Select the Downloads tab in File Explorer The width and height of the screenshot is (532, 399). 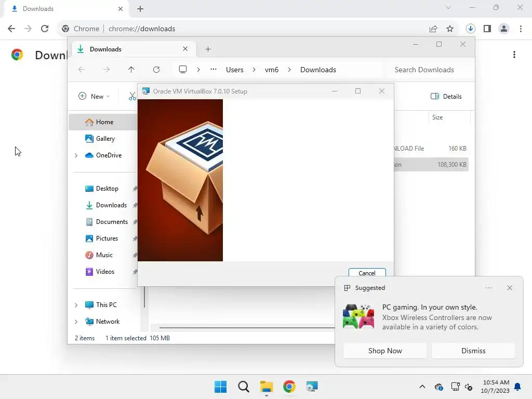(x=132, y=49)
